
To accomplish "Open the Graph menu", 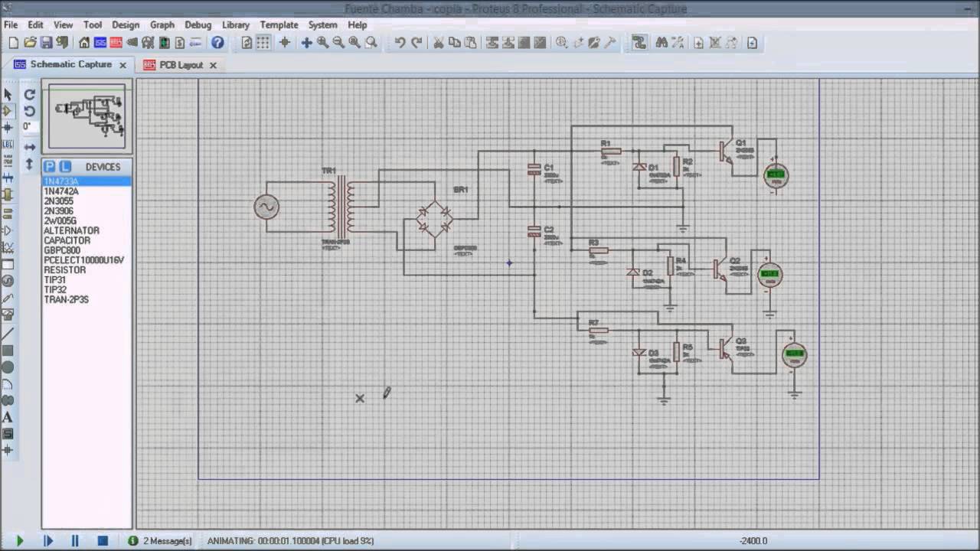I will (162, 24).
